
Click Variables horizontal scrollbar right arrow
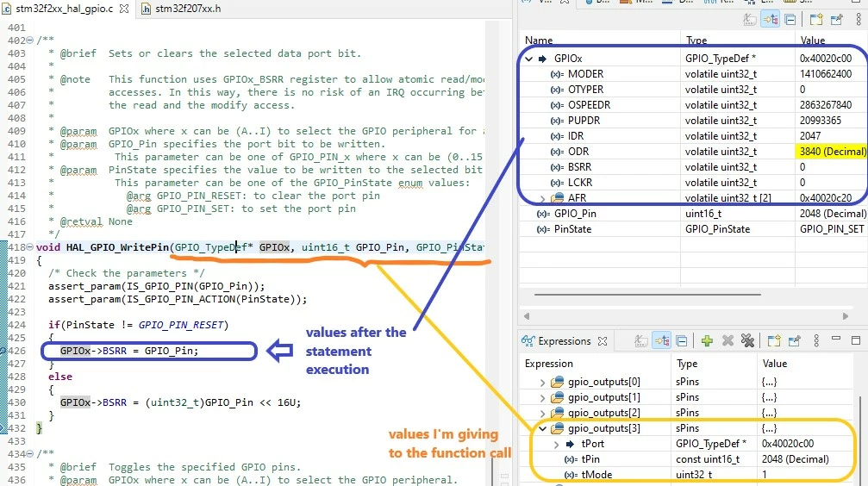[846, 316]
